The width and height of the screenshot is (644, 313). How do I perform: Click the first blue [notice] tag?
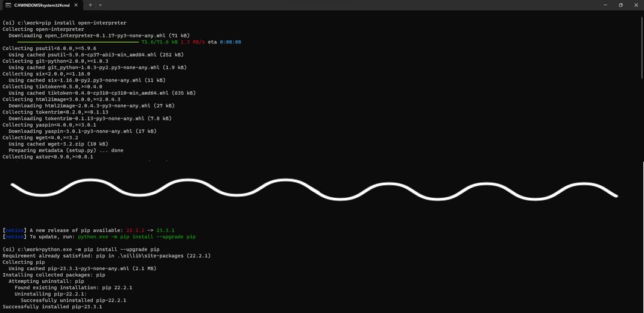(x=14, y=230)
